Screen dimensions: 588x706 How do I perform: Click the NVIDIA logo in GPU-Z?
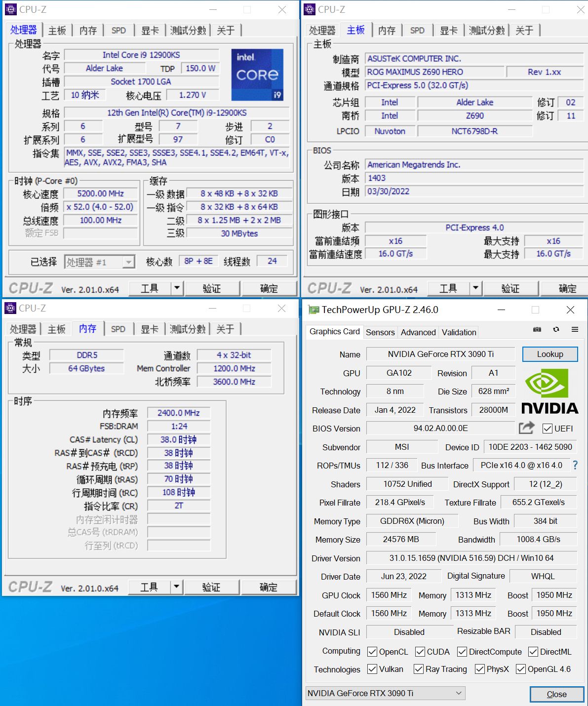pyautogui.click(x=549, y=392)
